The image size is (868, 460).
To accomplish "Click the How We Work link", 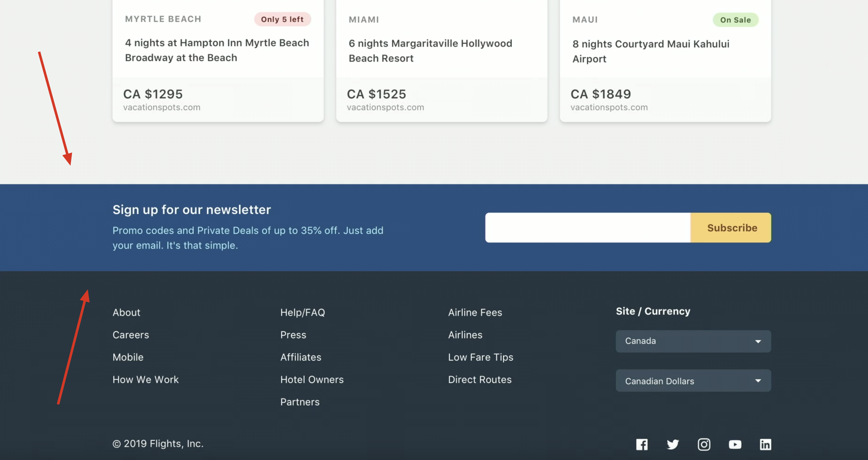I will 146,380.
